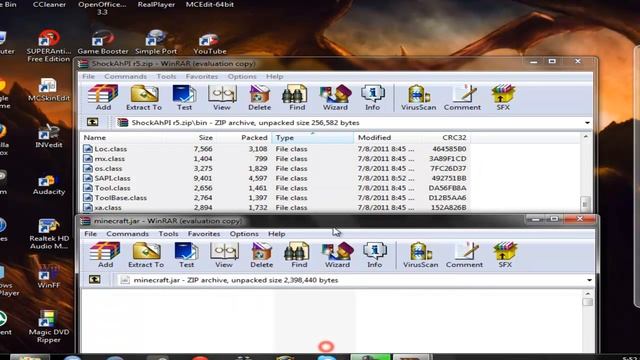Open Favorites menu in minecraft.jar window

point(204,233)
